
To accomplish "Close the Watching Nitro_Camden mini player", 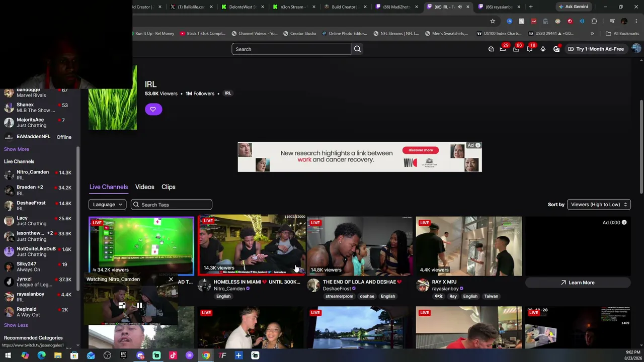I will (x=171, y=279).
